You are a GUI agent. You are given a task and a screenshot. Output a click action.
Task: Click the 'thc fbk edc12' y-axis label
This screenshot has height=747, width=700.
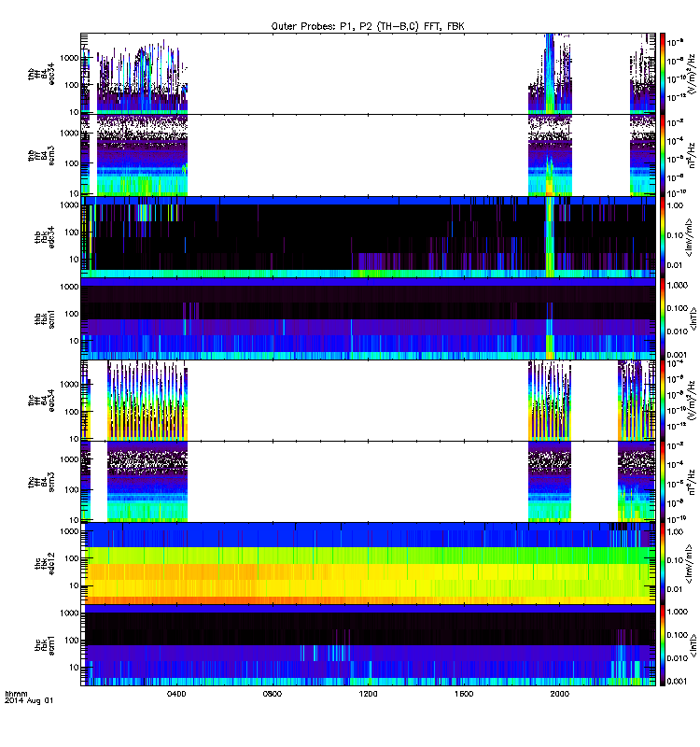[44, 564]
